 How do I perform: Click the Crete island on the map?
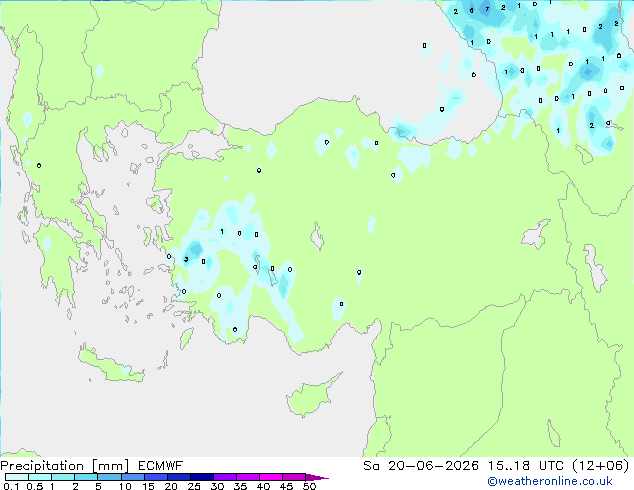[111, 366]
